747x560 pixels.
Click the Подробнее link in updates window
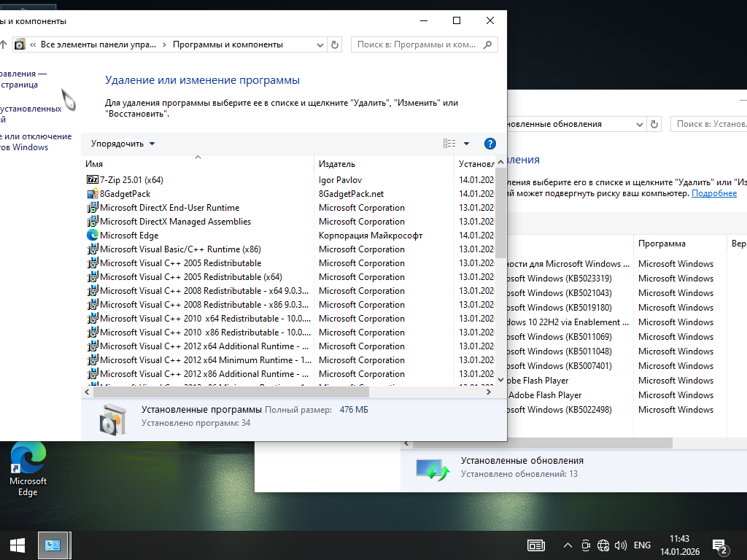click(714, 193)
